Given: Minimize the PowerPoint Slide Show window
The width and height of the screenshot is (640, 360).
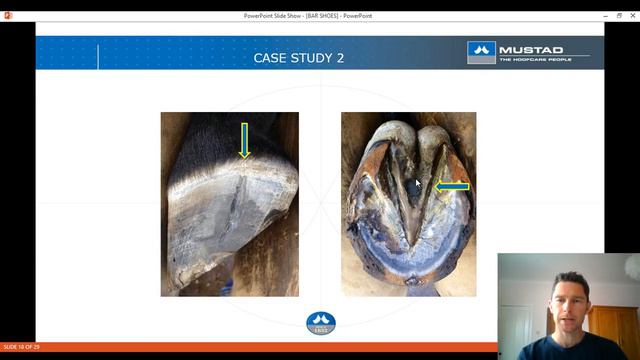Looking at the screenshot, I should click(606, 16).
